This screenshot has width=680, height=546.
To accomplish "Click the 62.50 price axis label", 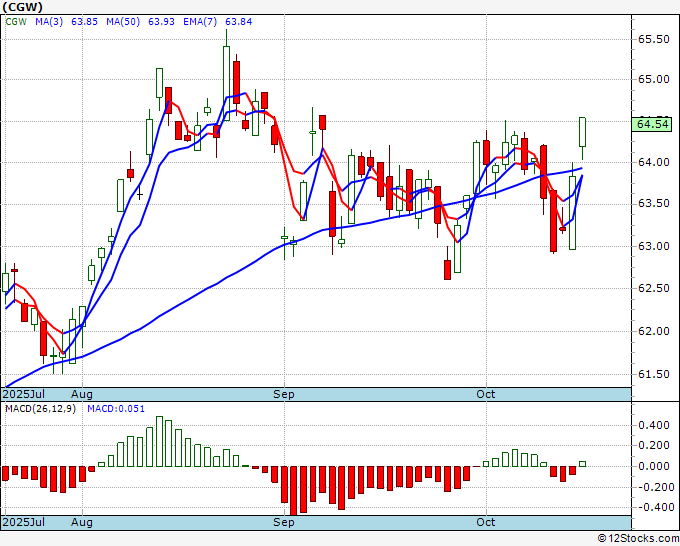I will pyautogui.click(x=654, y=288).
